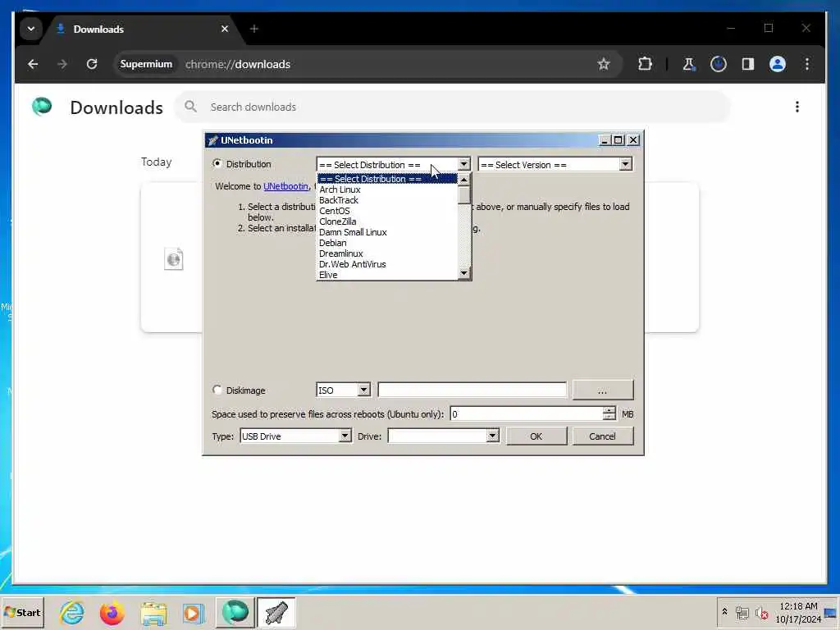The width and height of the screenshot is (840, 630).
Task: Switch to UNetbootin taskbar button
Action: point(276,612)
